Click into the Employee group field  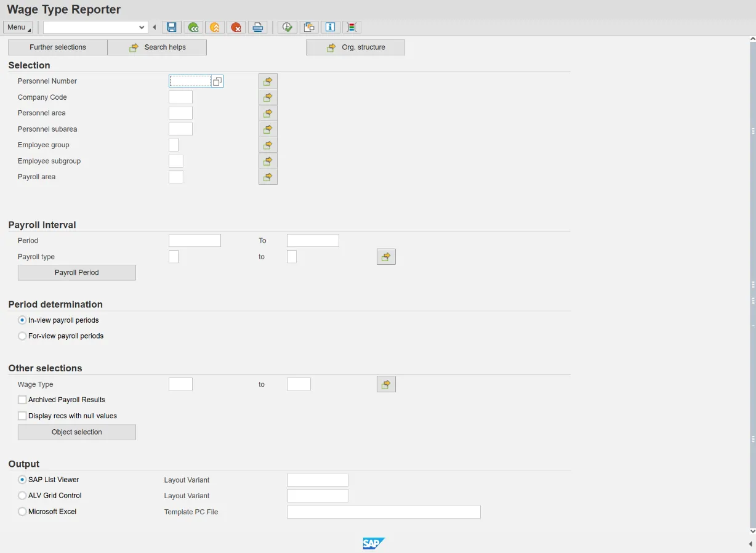[x=174, y=145]
